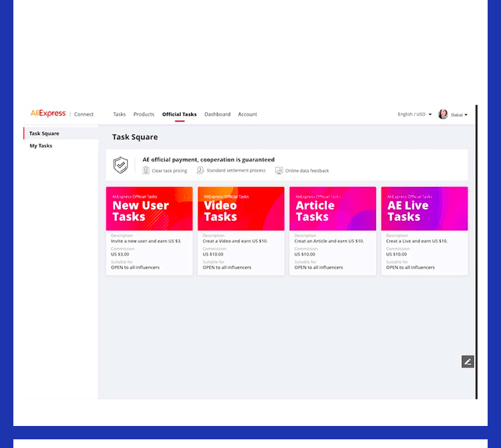The width and height of the screenshot is (501, 448).
Task: Open the English / USD language dropdown
Action: (414, 114)
